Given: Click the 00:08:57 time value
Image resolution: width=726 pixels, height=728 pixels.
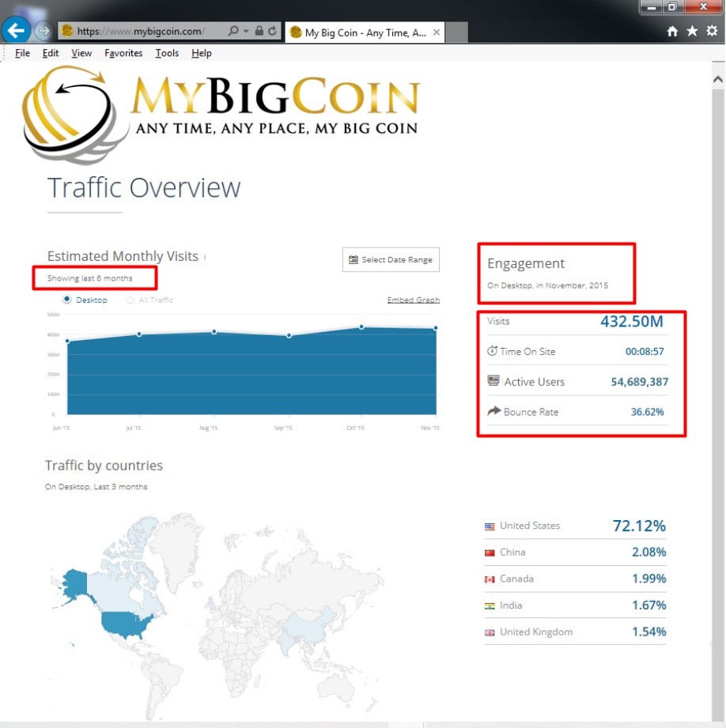Looking at the screenshot, I should tap(645, 352).
